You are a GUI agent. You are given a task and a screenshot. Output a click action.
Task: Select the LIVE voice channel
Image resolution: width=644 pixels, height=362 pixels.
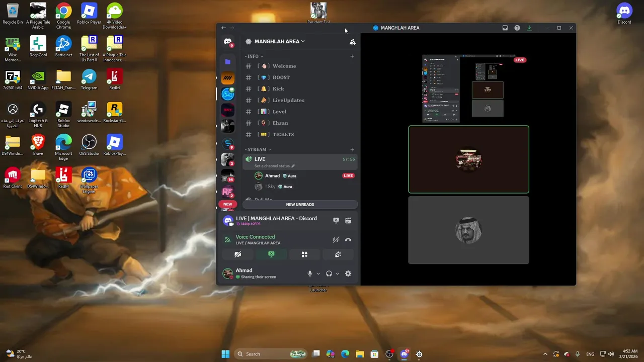tap(300, 162)
